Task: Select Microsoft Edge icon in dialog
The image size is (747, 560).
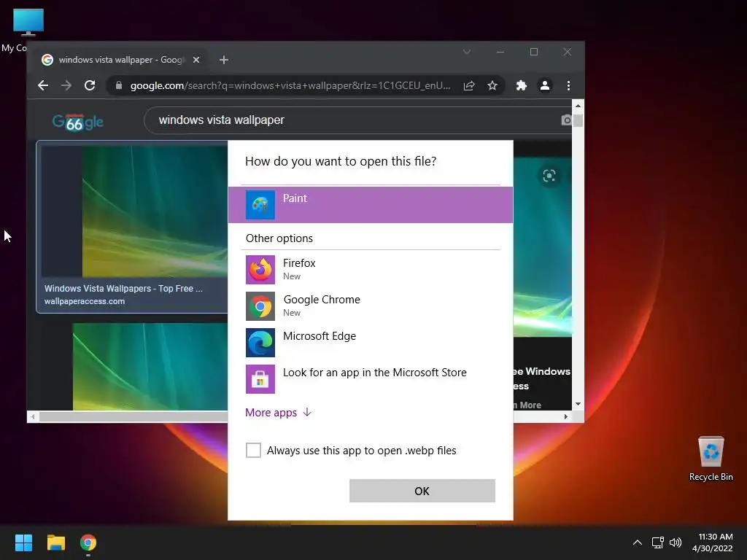Action: 260,343
